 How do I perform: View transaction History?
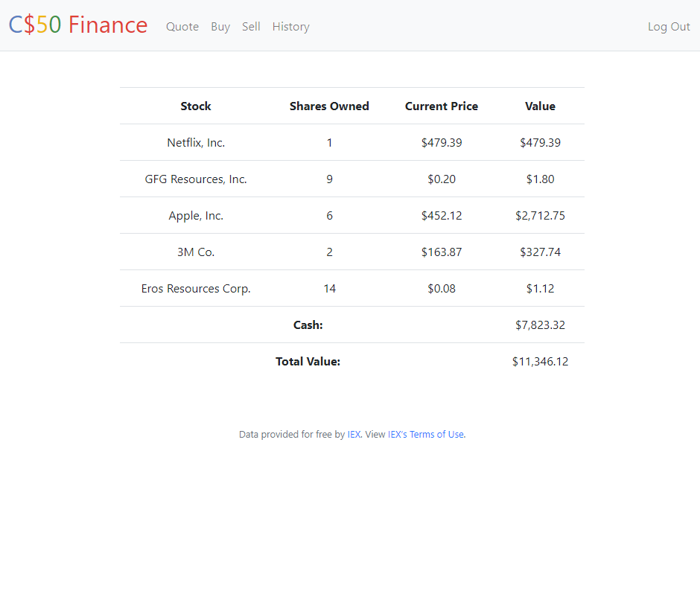290,27
